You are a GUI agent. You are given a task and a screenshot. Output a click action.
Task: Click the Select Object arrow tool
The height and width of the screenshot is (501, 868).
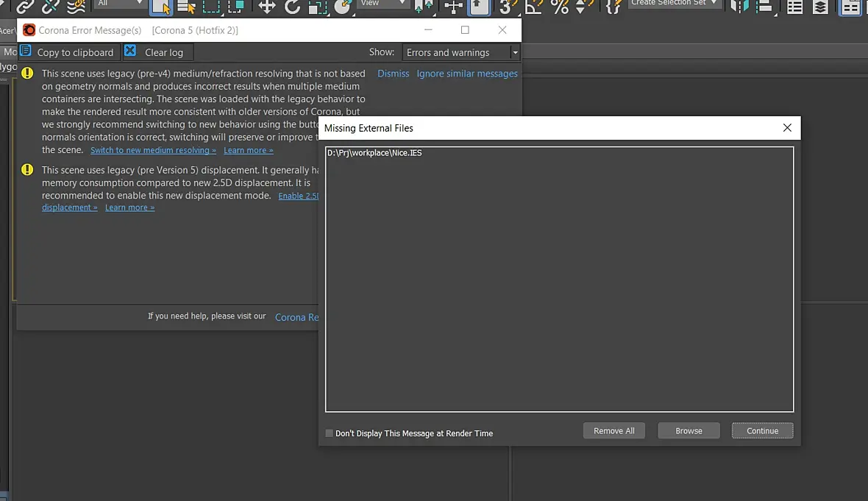[161, 7]
